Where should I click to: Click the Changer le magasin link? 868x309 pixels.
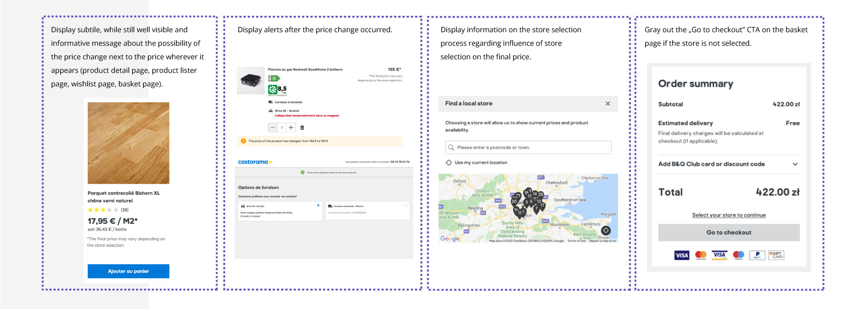tap(250, 216)
